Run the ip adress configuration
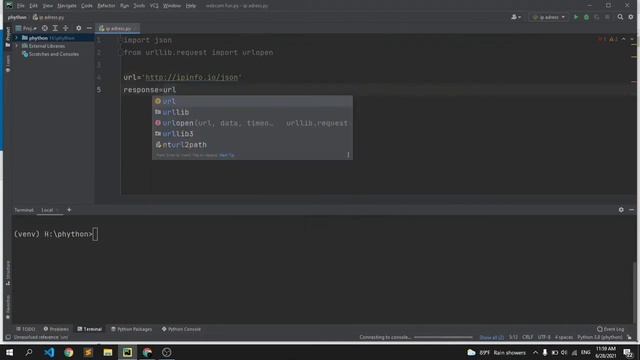This screenshot has height=360, width=640. [576, 17]
